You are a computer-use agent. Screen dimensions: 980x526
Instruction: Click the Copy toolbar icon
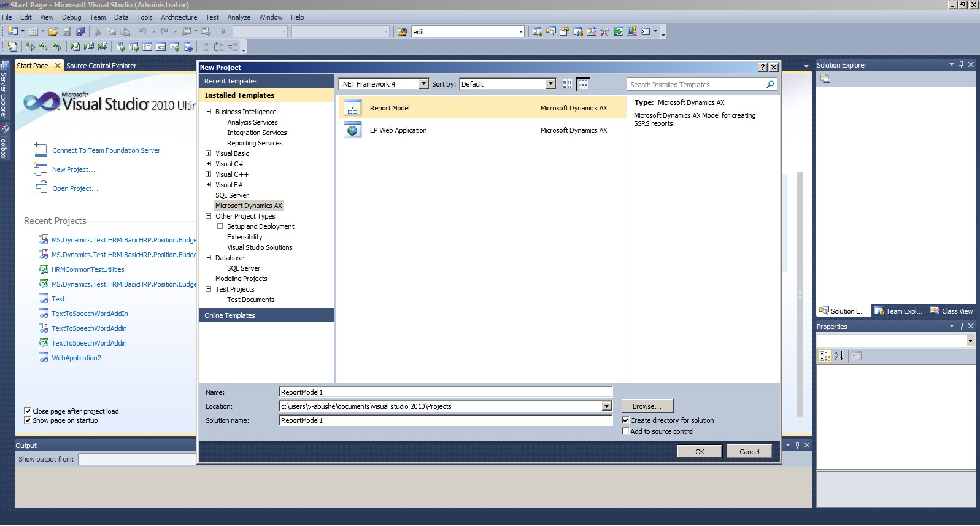click(111, 31)
